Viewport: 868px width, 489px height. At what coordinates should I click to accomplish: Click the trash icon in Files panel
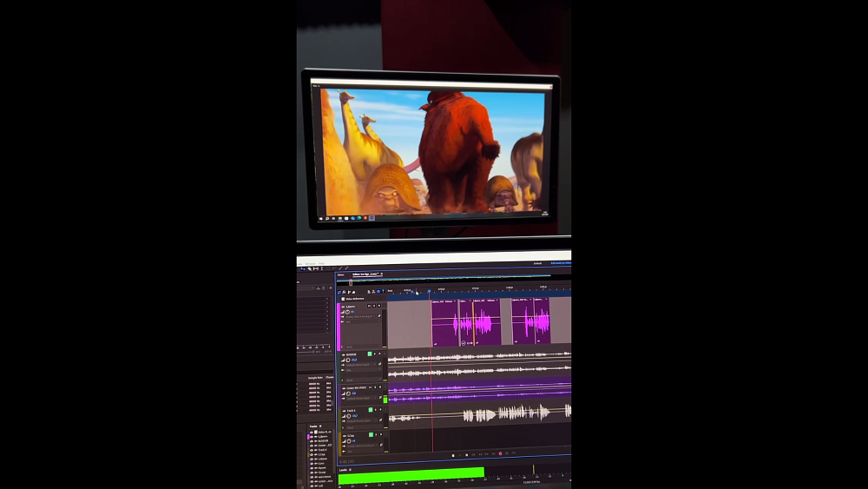point(323,288)
